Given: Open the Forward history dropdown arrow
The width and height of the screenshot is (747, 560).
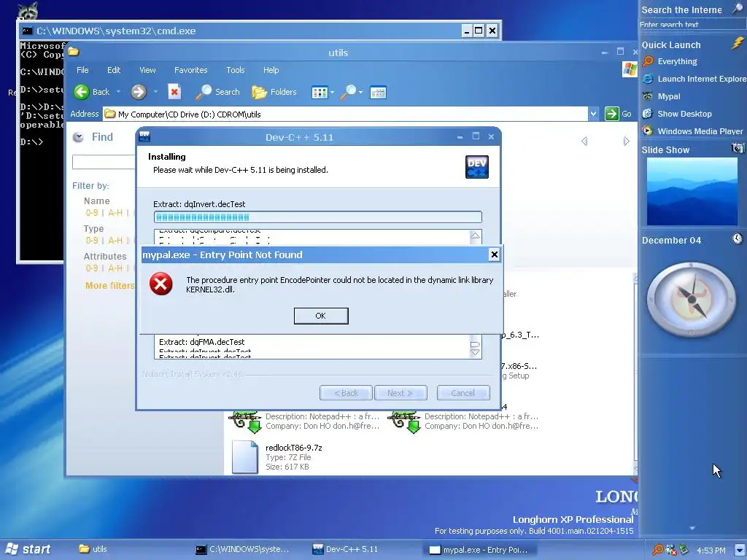Looking at the screenshot, I should (155, 92).
